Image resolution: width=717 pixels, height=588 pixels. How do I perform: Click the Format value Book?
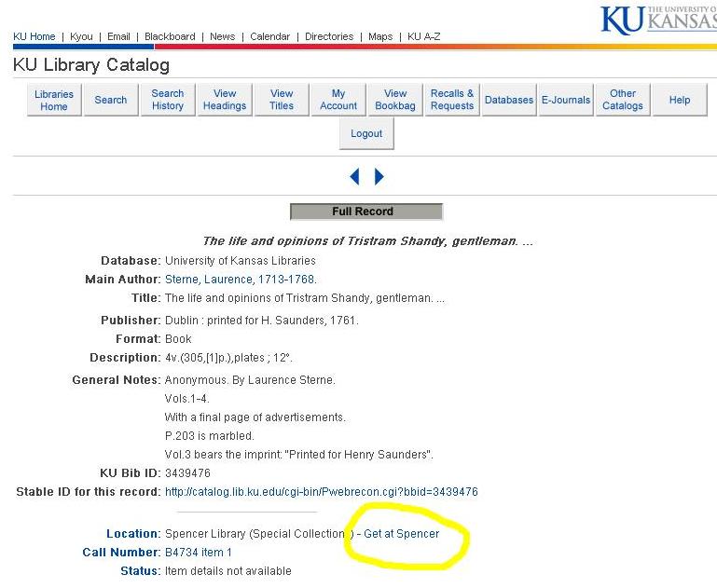tap(178, 339)
